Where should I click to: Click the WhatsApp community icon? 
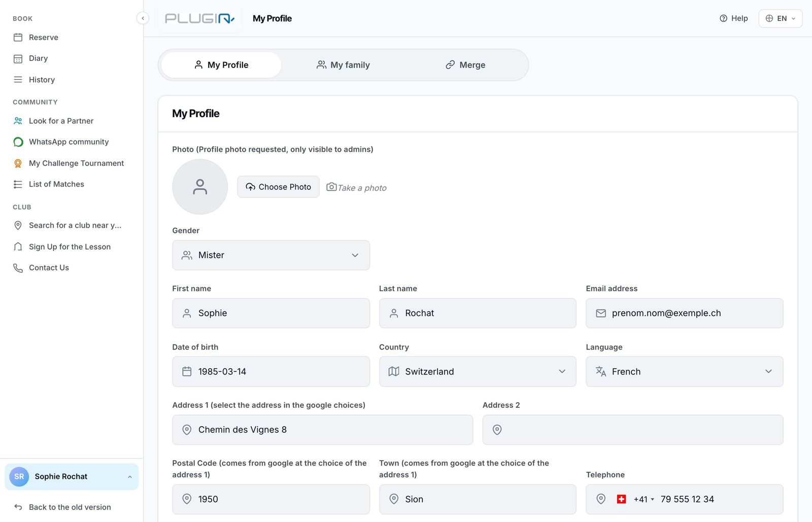[x=18, y=142]
